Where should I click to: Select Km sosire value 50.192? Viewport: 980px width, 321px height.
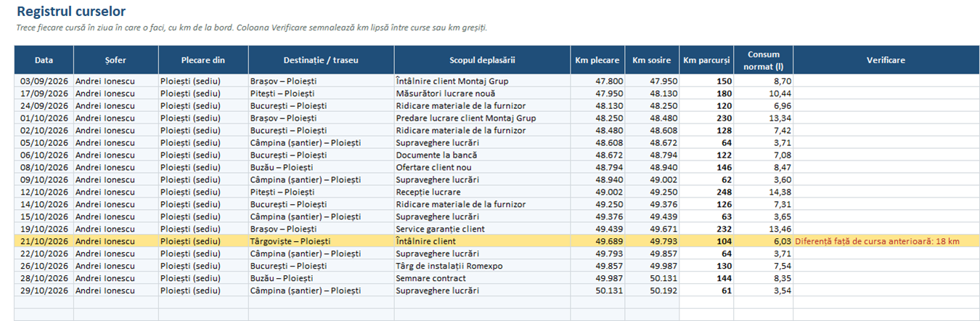tap(652, 290)
